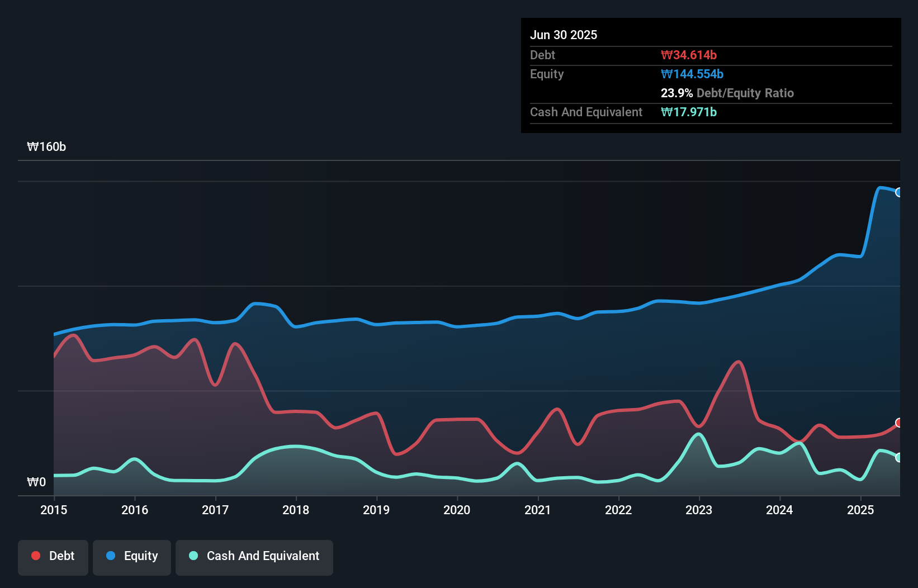918x588 pixels.
Task: Click the ₩144.554b Equity value in tooltip
Action: (692, 74)
